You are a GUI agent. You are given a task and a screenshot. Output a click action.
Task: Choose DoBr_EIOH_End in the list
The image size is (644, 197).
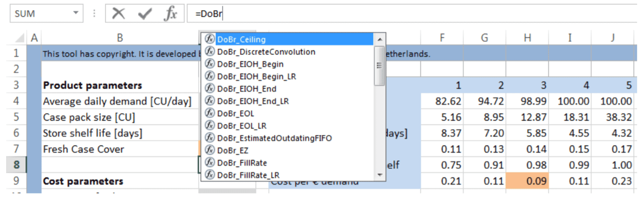click(288, 88)
